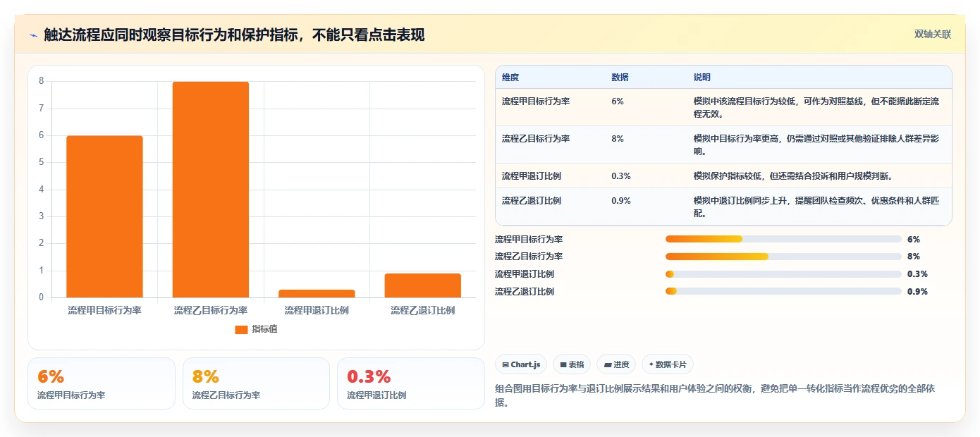Click the 8% value in table
Screen dimensions: 980x437
point(618,139)
